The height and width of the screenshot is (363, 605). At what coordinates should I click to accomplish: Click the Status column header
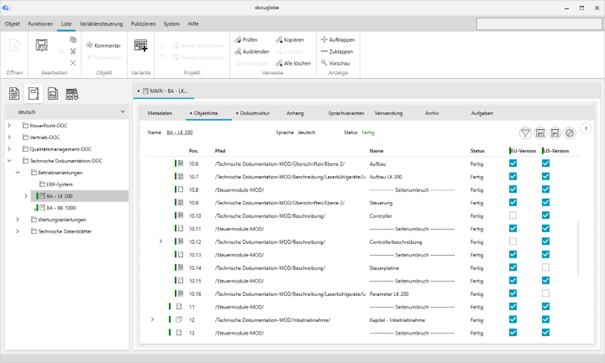click(477, 151)
